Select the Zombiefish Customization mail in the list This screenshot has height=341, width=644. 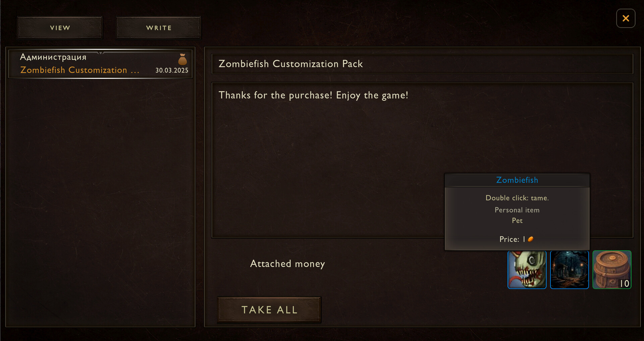[100, 64]
